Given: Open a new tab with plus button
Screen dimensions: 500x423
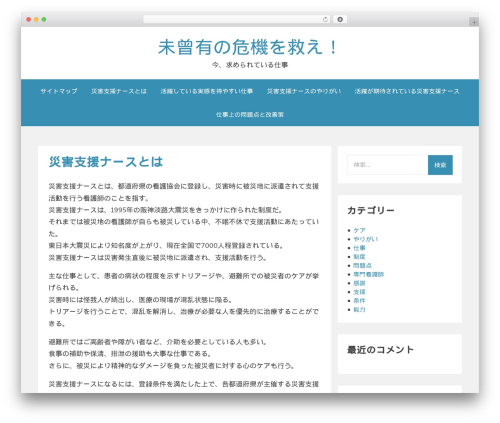Looking at the screenshot, I should pyautogui.click(x=474, y=22).
